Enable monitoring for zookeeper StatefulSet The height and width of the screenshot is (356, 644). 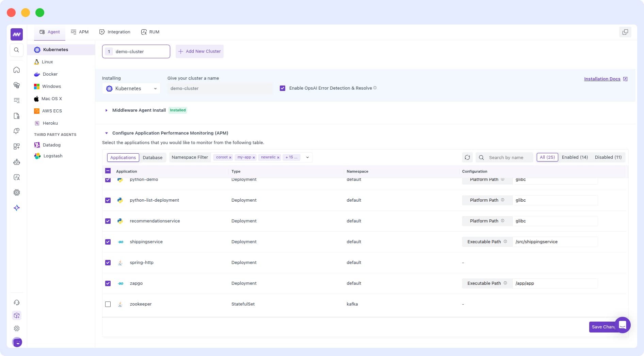tap(108, 304)
